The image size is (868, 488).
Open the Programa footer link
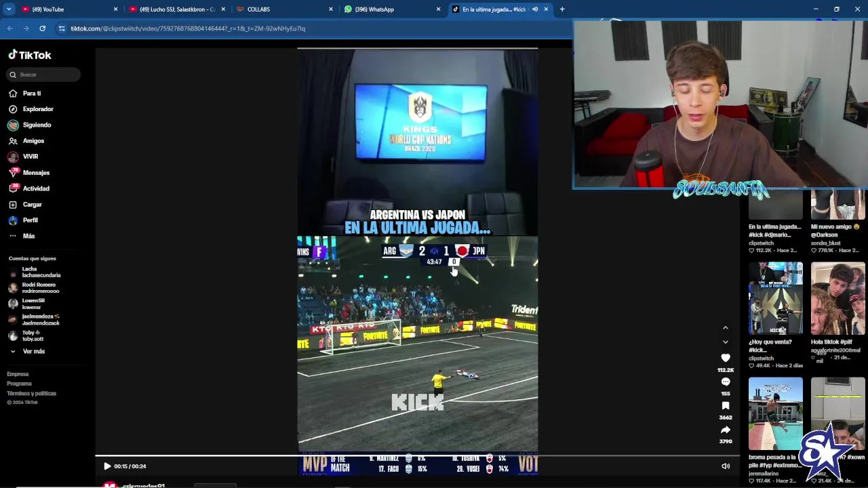point(19,384)
